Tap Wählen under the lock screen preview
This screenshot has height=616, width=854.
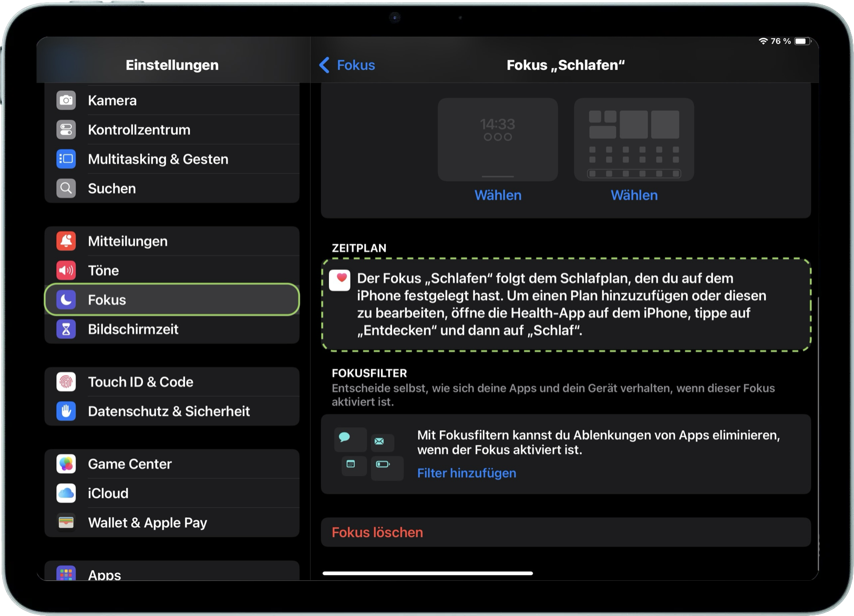point(498,195)
